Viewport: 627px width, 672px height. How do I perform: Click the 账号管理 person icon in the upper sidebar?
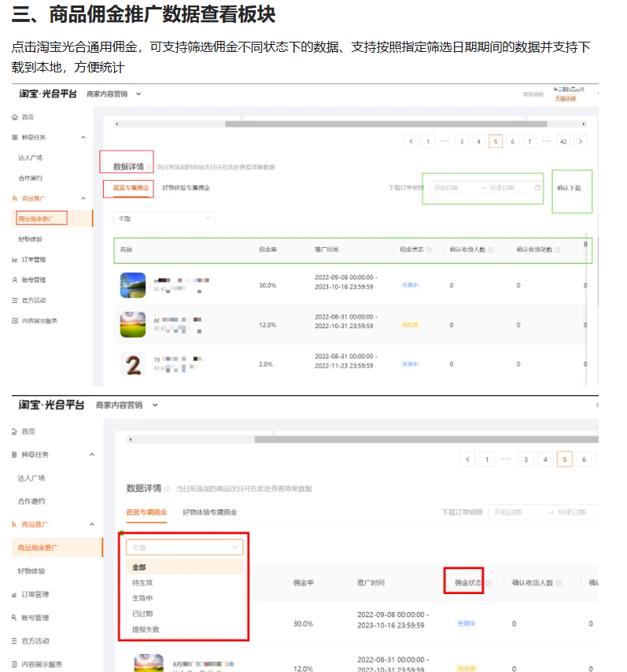[15, 279]
